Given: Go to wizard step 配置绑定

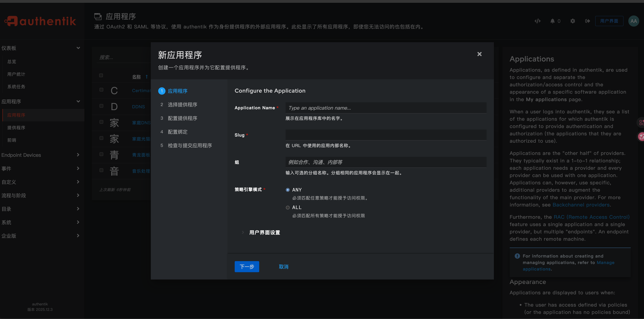Looking at the screenshot, I should 178,132.
